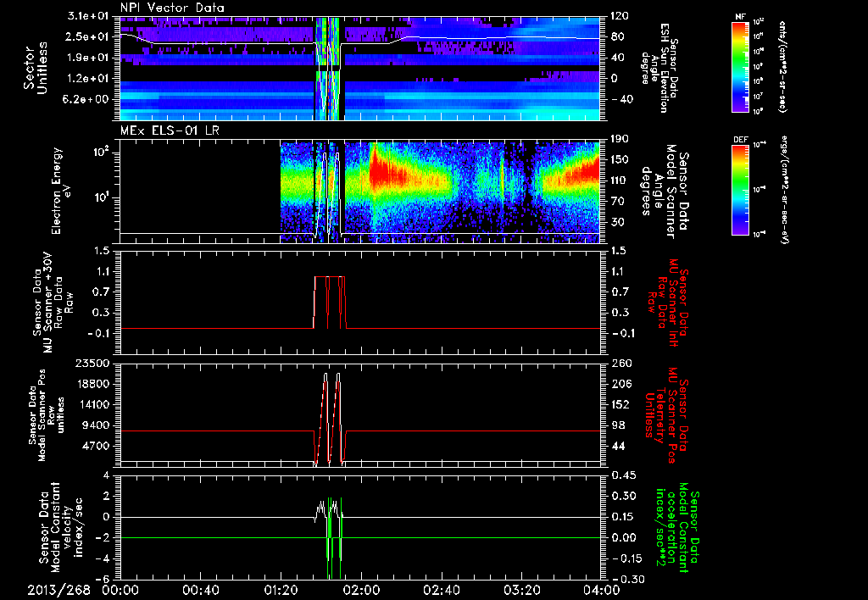Click the 152 telemetry tick label
This screenshot has height=600, width=868.
(x=620, y=404)
